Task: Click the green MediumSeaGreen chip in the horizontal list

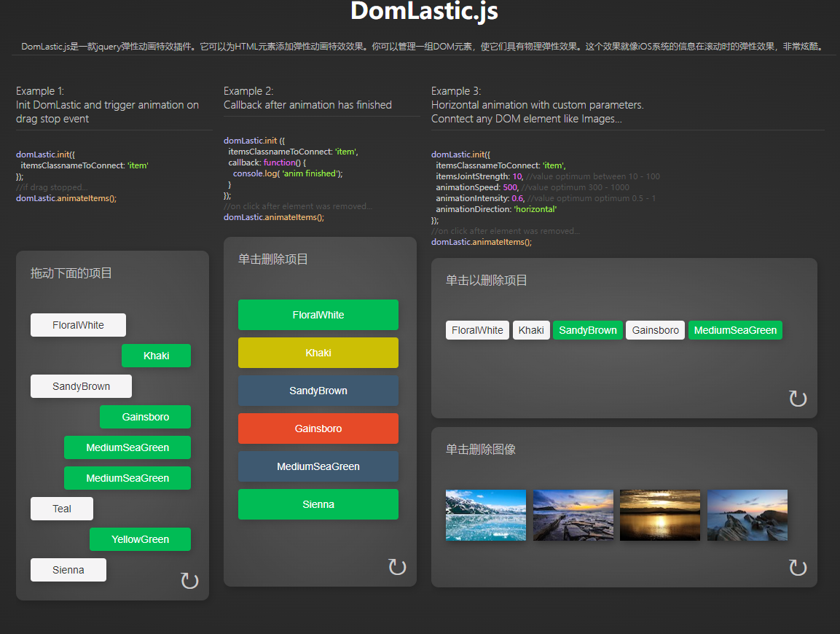Action: (736, 330)
